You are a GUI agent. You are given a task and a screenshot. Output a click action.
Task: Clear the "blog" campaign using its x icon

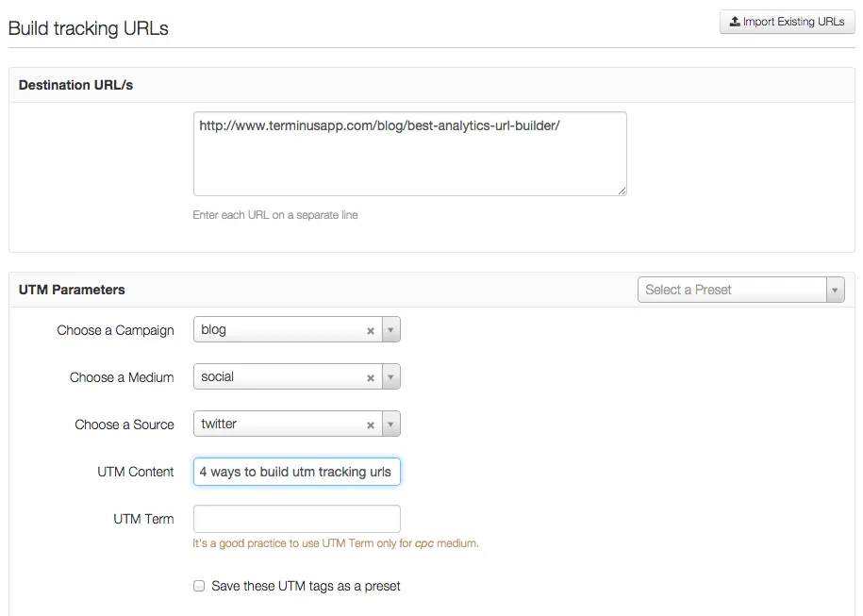pyautogui.click(x=370, y=329)
